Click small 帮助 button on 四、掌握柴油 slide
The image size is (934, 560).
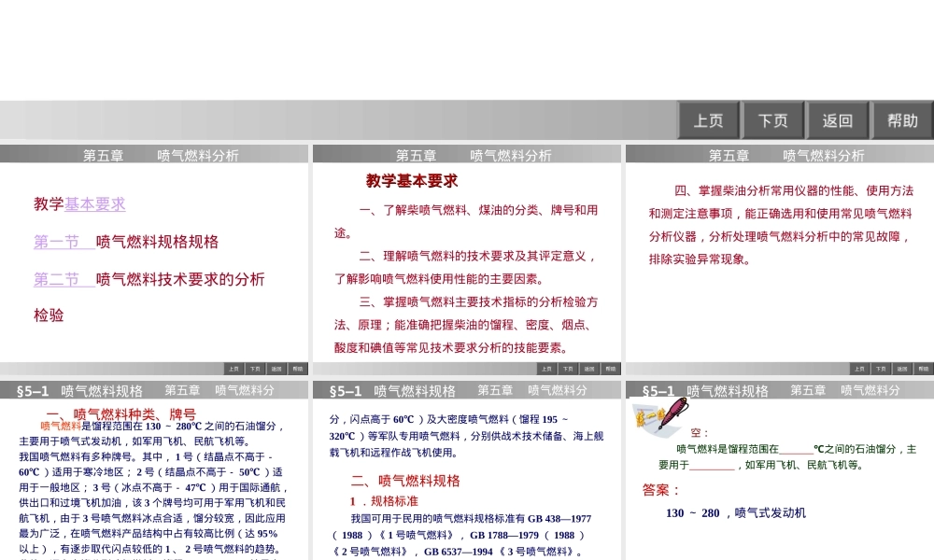(924, 369)
